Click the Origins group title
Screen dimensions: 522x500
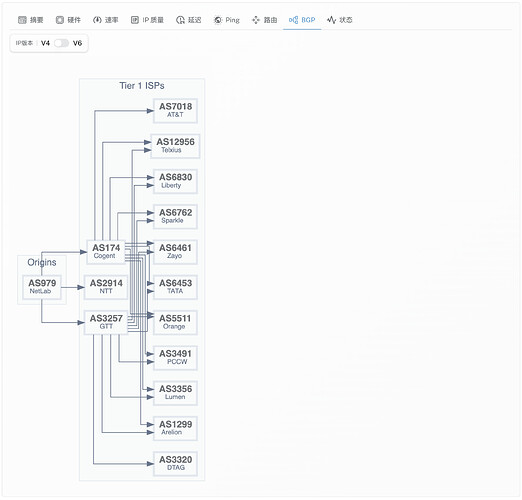(42, 263)
